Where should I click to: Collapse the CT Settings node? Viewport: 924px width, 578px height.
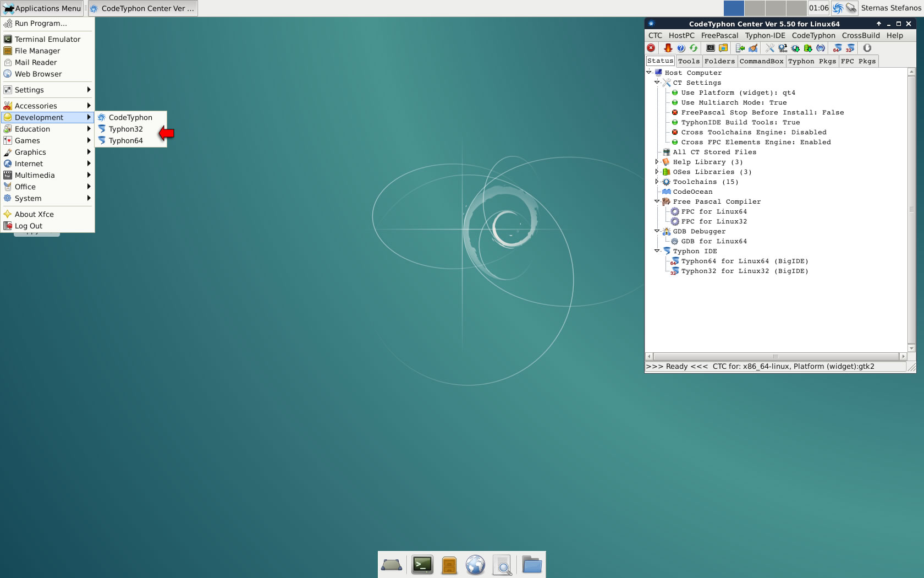point(657,82)
